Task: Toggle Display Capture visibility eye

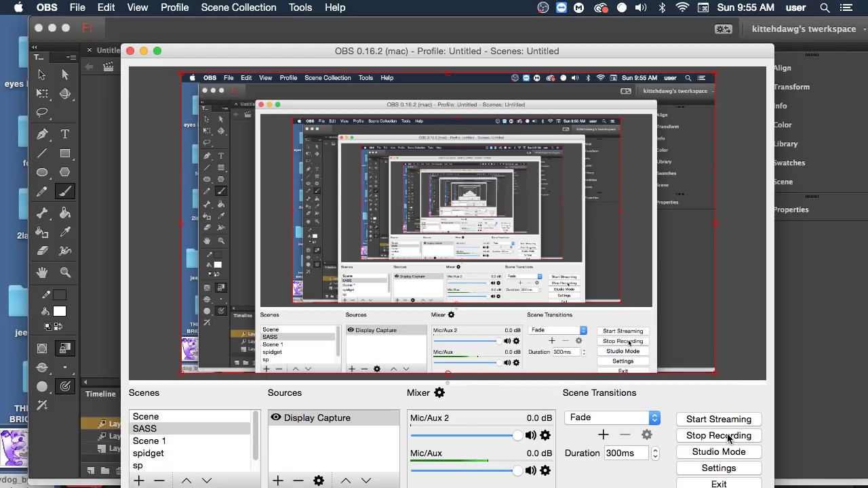Action: pos(276,418)
